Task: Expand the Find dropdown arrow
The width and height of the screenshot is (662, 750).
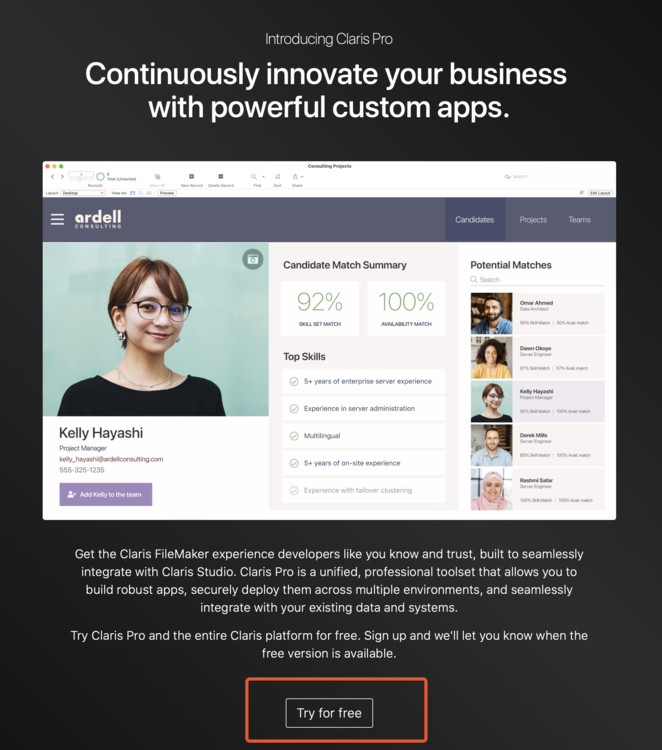Action: coord(263,176)
